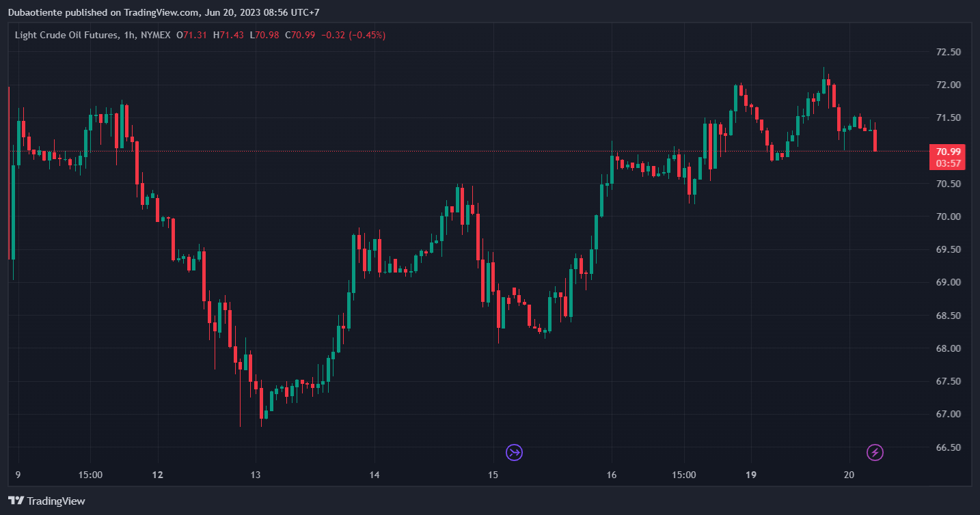
Task: Click the 72.50 price axis label
Action: [x=948, y=52]
